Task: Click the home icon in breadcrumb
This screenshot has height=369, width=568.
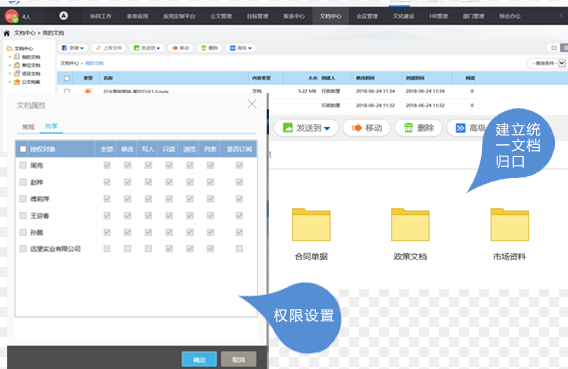Action: [7, 33]
